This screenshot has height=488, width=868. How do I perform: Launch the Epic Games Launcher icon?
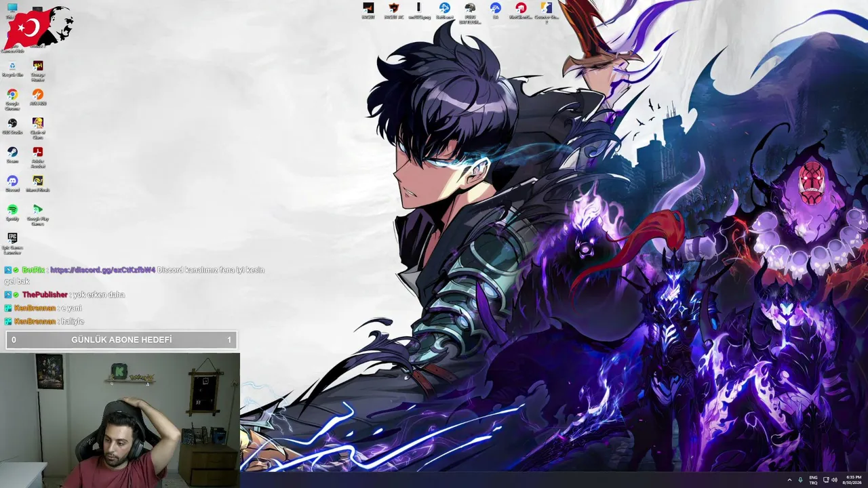click(12, 244)
